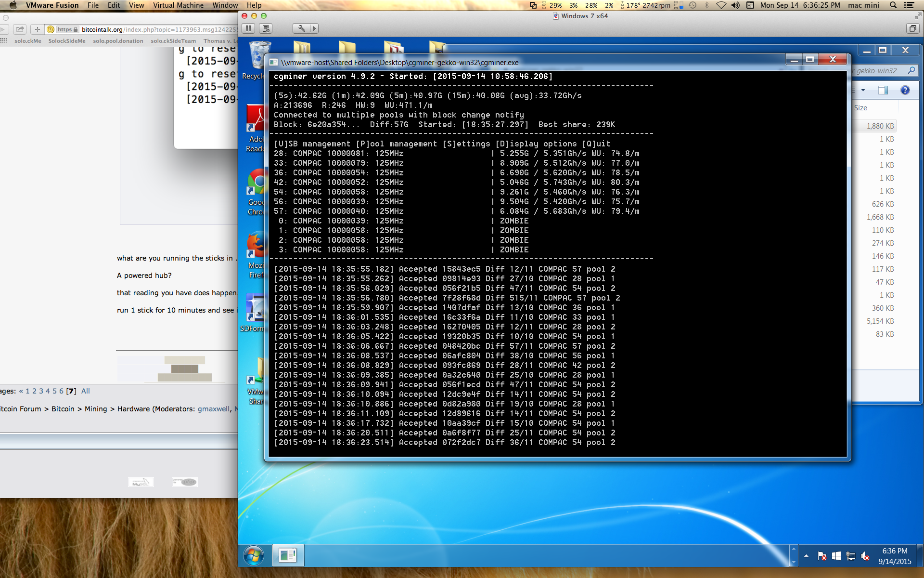Open Virtual Machine menu
Screen dimensions: 924x578
coord(179,5)
